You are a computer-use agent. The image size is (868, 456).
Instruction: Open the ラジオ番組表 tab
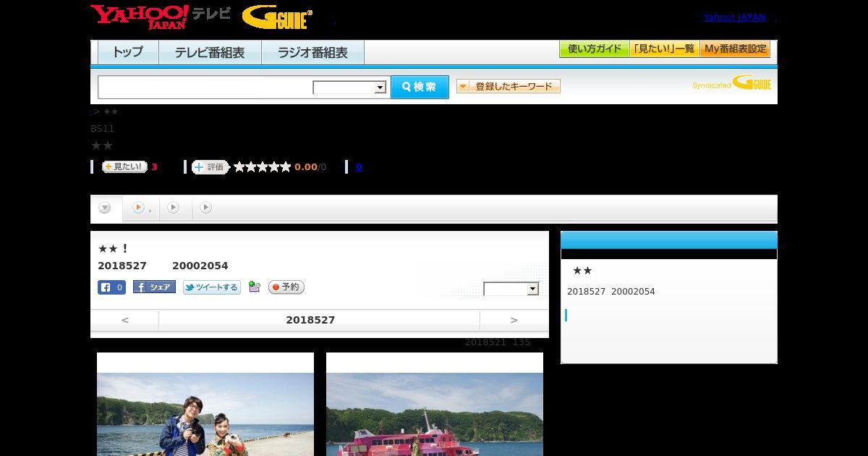[x=312, y=52]
